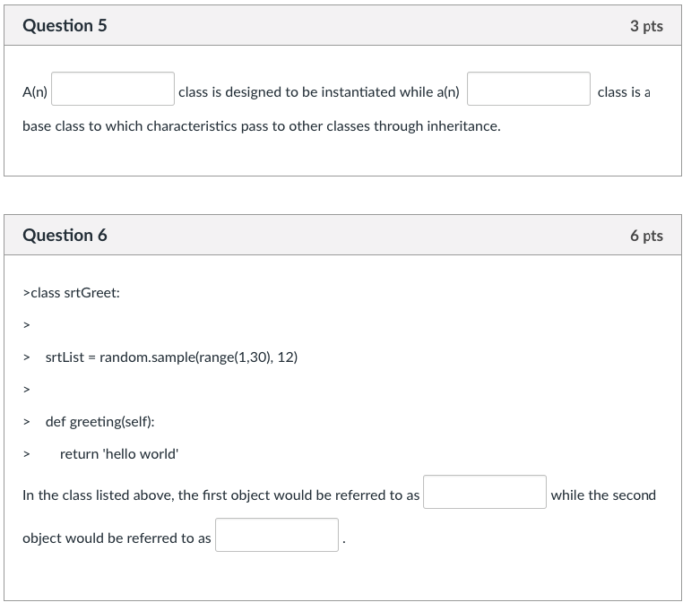Screen dimensions: 700x611
Task: Click the "Question 5" heading
Action: pos(65,26)
